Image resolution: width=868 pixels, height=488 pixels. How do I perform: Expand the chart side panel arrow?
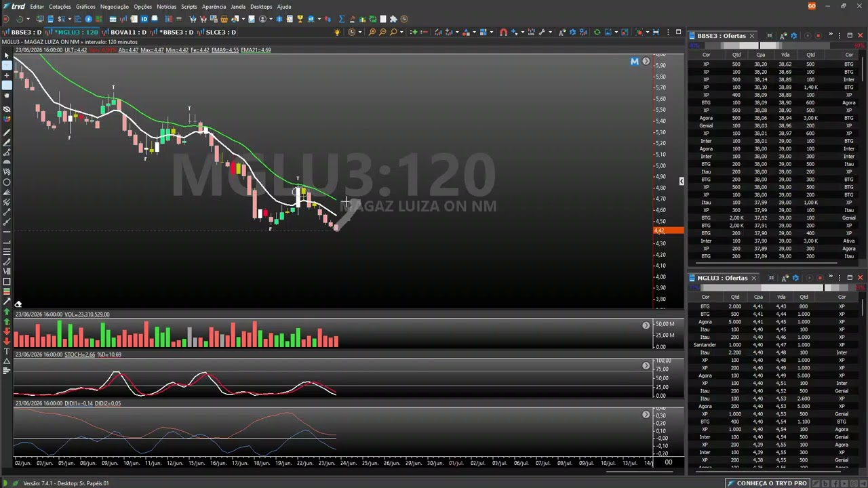coord(681,181)
